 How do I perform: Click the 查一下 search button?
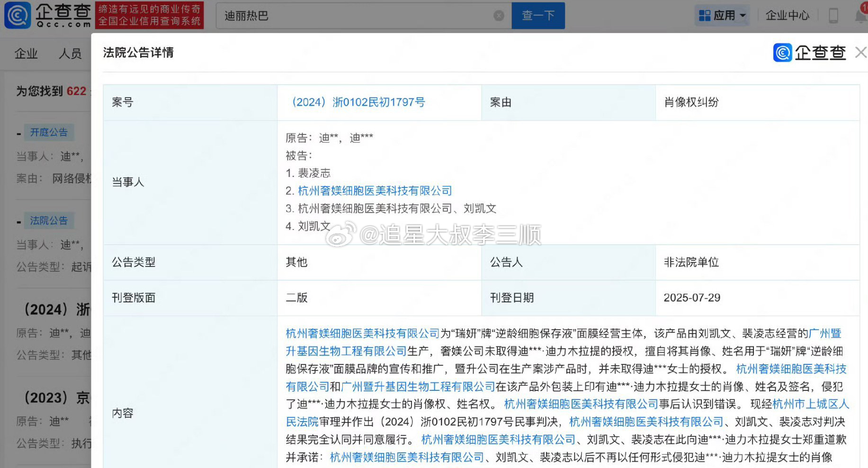(x=538, y=16)
